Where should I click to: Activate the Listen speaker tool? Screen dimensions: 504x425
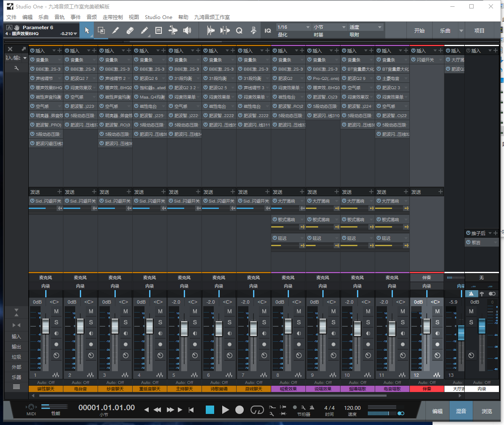click(x=187, y=30)
